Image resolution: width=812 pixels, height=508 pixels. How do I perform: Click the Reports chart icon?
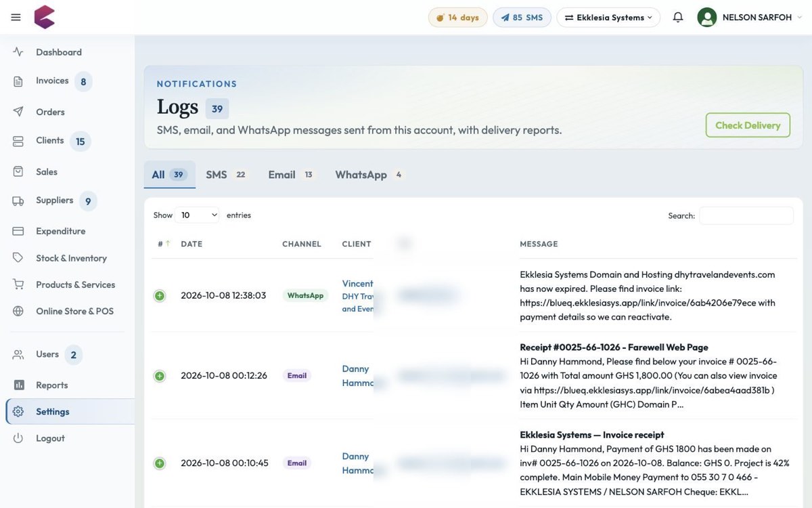coord(18,385)
